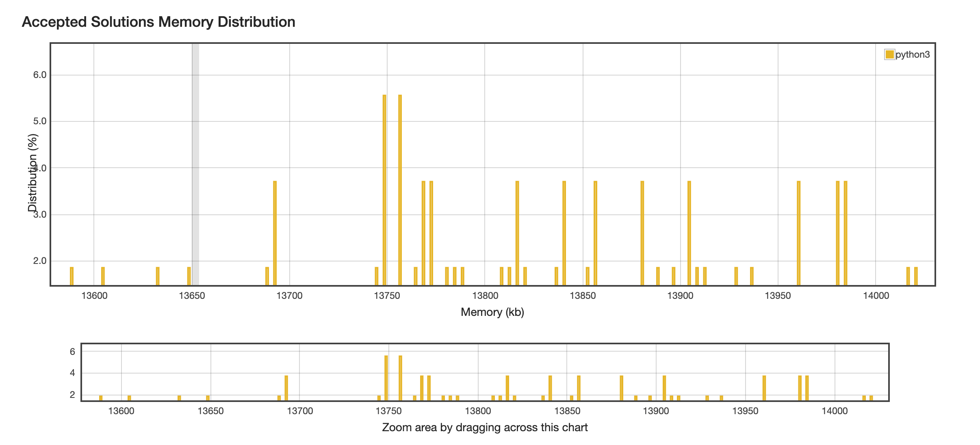Screen dimensions: 980x445
Task: Click the python3 legend label text
Action: [912, 54]
